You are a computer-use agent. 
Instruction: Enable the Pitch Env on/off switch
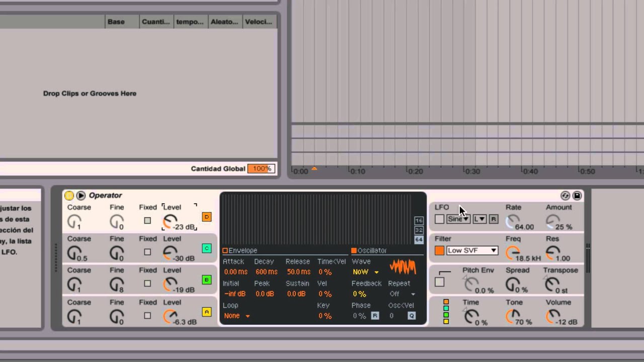(440, 282)
